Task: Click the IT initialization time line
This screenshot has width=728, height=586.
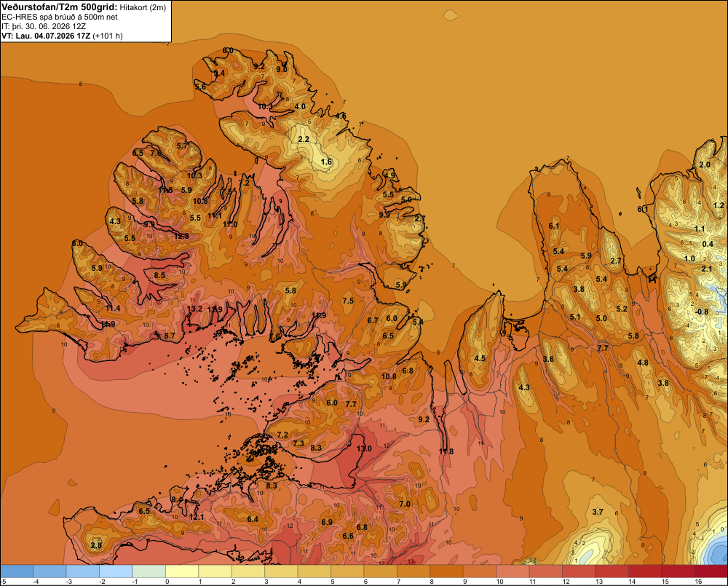Action: pyautogui.click(x=44, y=26)
